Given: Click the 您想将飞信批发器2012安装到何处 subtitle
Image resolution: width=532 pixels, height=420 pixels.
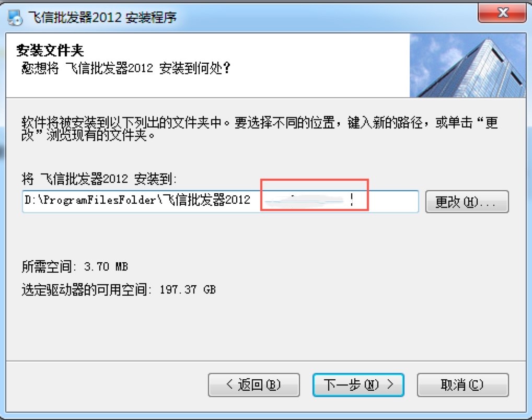Looking at the screenshot, I should coord(126,68).
